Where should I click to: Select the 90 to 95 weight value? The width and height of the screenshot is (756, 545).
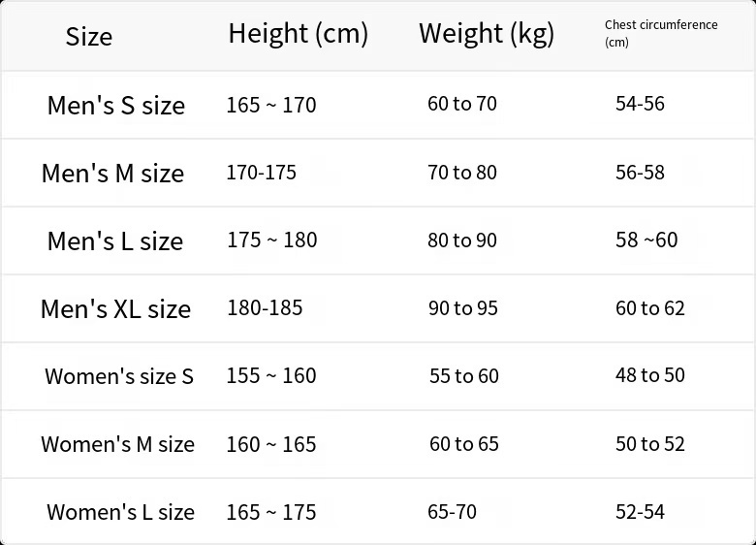coord(463,308)
